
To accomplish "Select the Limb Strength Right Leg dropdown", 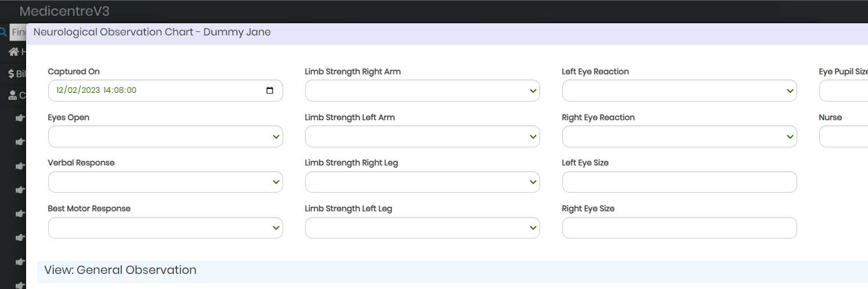I will click(422, 182).
